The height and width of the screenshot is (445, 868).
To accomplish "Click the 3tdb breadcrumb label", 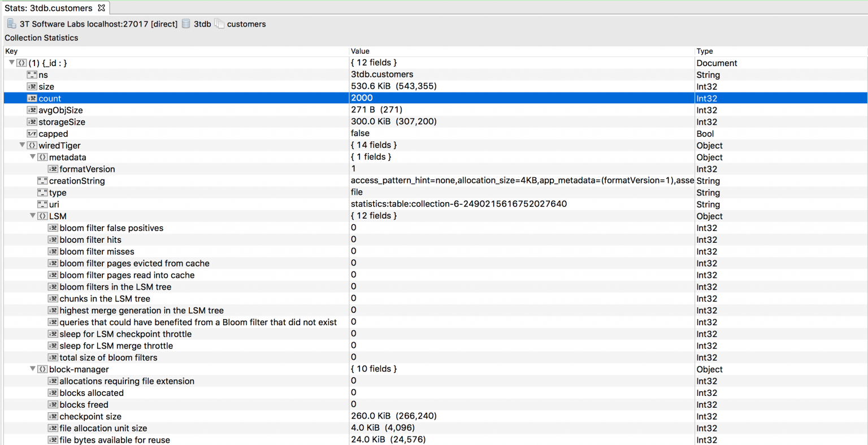I will click(x=201, y=24).
